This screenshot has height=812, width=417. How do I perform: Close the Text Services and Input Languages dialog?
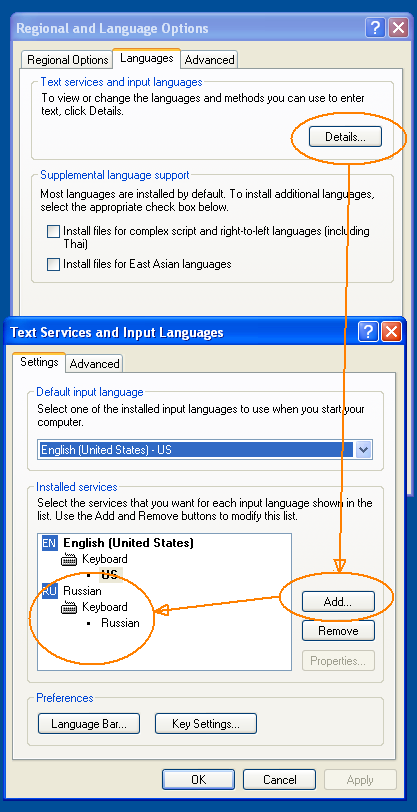click(392, 331)
